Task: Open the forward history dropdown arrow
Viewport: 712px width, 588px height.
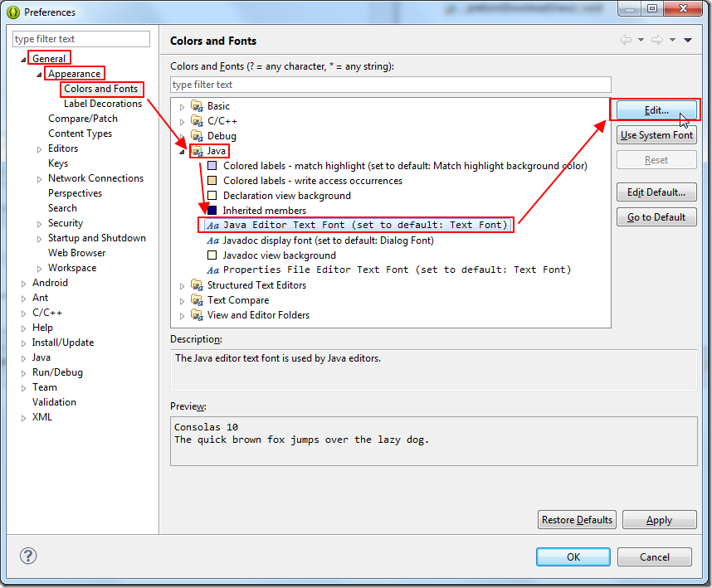Action: coord(672,40)
